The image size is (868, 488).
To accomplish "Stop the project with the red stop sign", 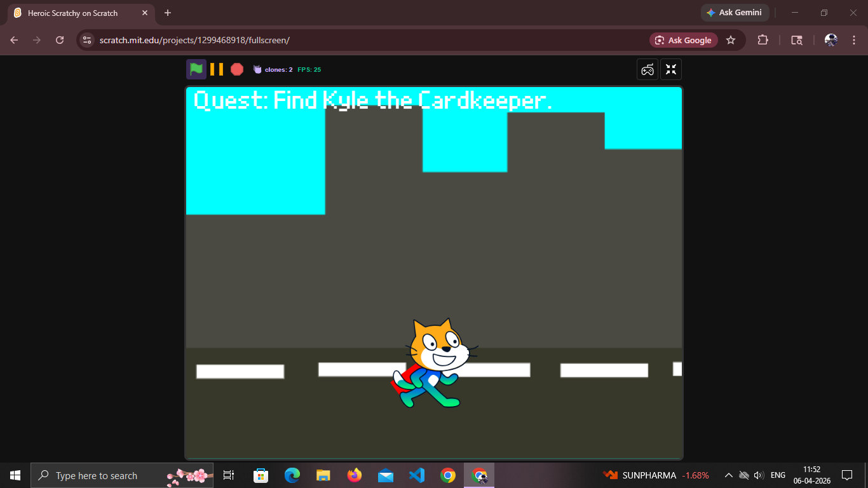I will pyautogui.click(x=237, y=69).
